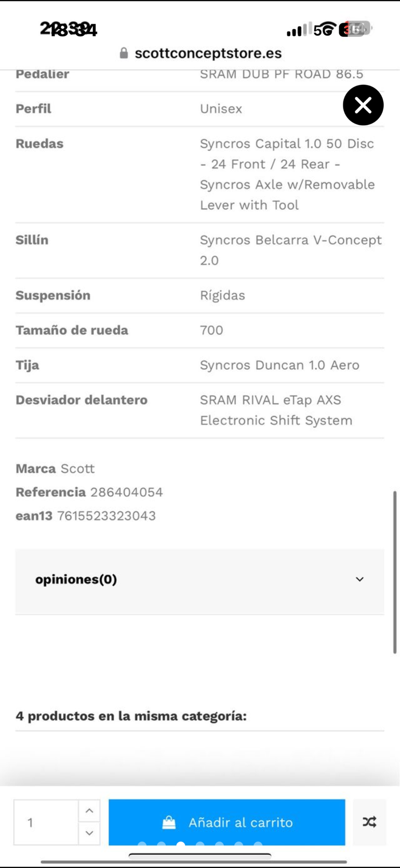This screenshot has width=400, height=868.
Task: Tap the ean13 code 7615523323043
Action: click(x=106, y=516)
